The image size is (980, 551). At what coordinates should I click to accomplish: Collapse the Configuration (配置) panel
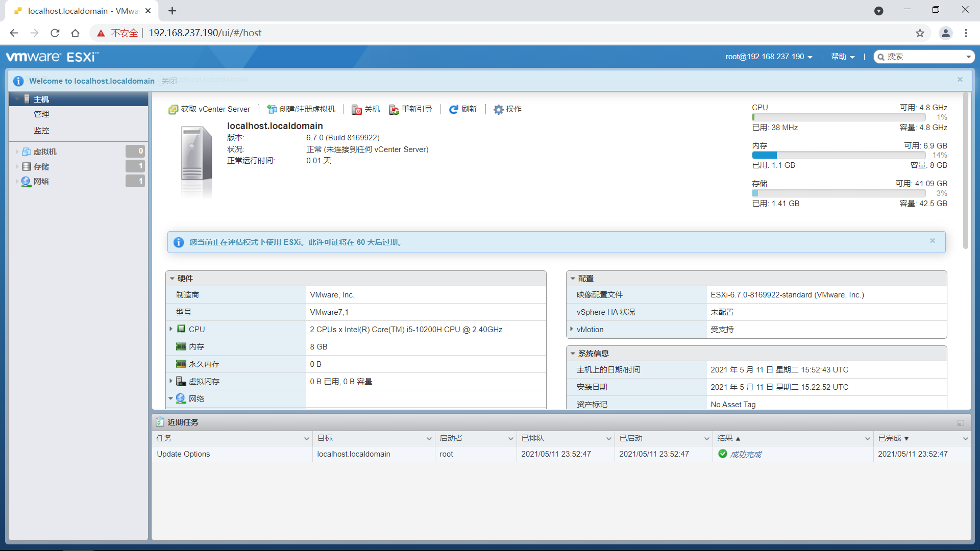[573, 279]
